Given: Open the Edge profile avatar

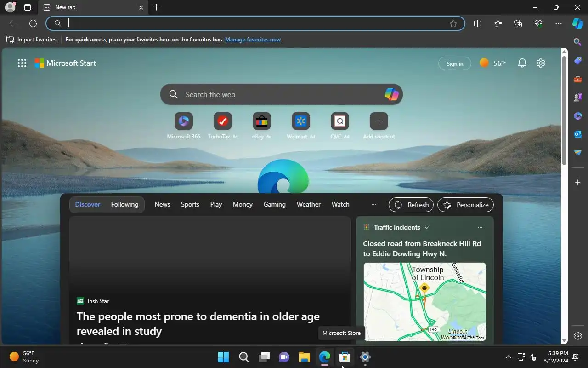Looking at the screenshot, I should point(10,7).
